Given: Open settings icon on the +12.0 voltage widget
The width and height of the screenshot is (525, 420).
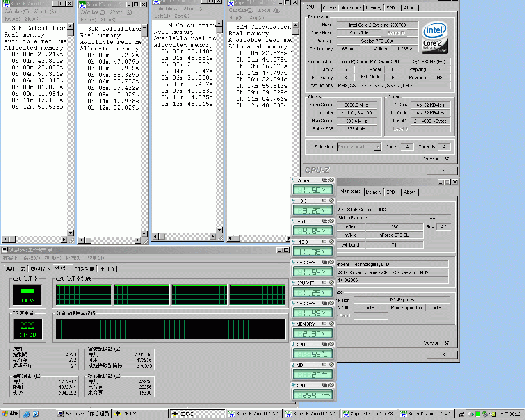Looking at the screenshot, I should [x=325, y=242].
